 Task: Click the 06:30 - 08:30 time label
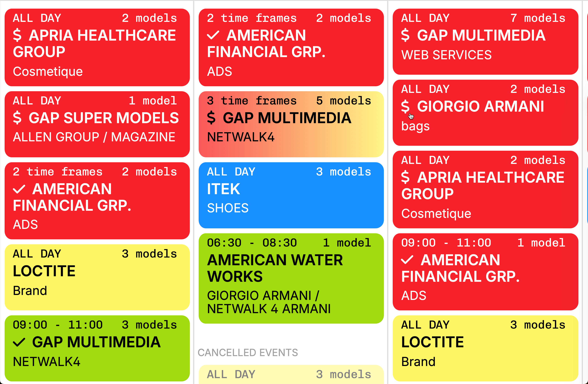(252, 243)
